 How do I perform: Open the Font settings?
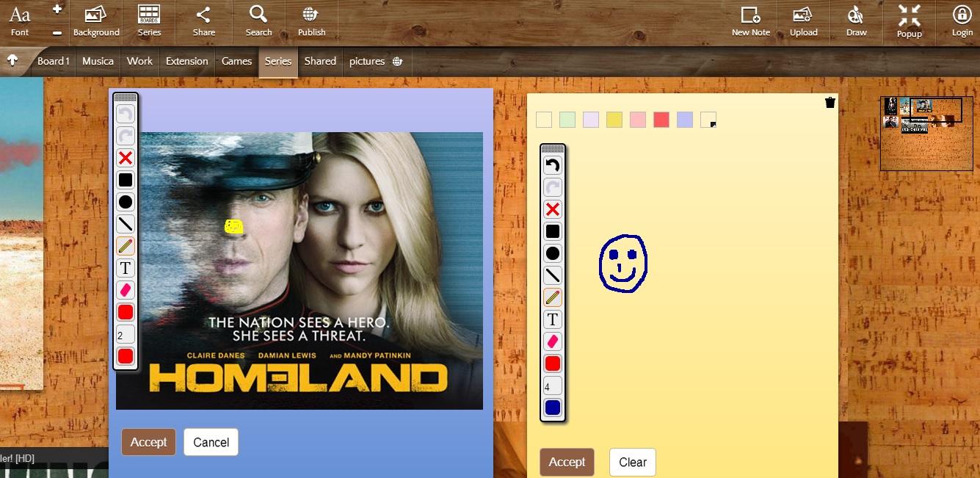point(20,22)
